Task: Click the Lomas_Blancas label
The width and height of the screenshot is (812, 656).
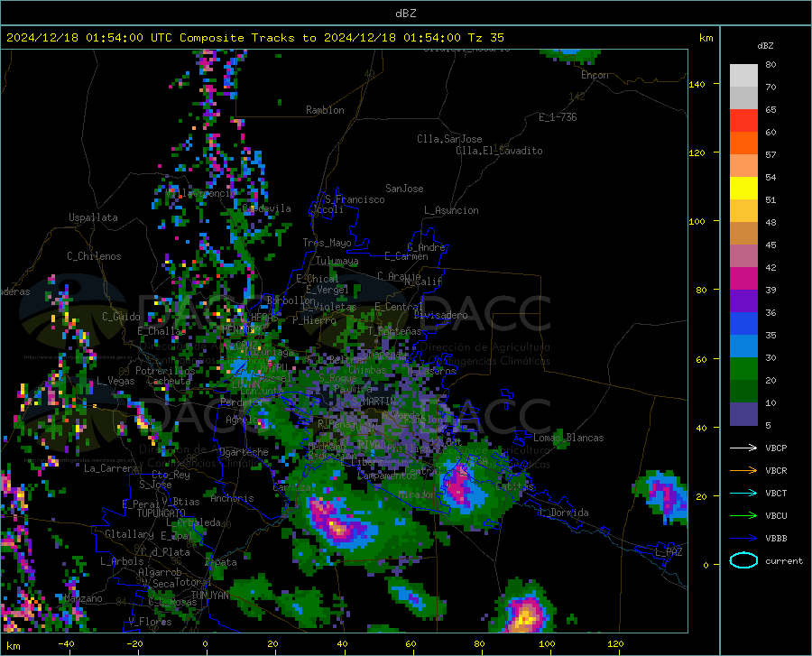Action: pyautogui.click(x=568, y=438)
